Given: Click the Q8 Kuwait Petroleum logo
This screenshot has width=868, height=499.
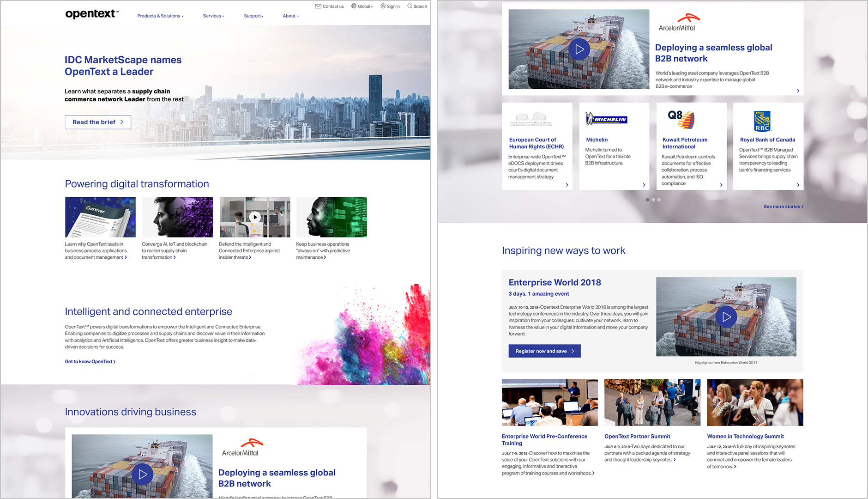Looking at the screenshot, I should point(681,120).
